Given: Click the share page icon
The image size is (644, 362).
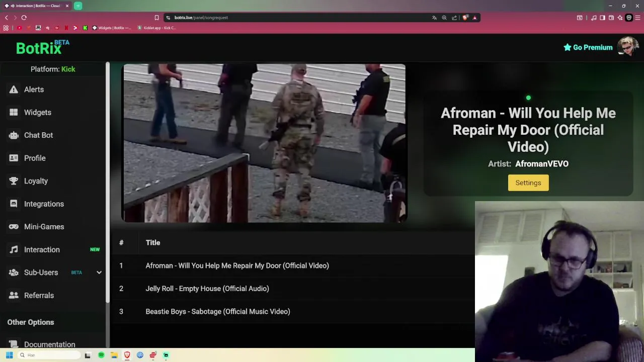Looking at the screenshot, I should (x=454, y=18).
